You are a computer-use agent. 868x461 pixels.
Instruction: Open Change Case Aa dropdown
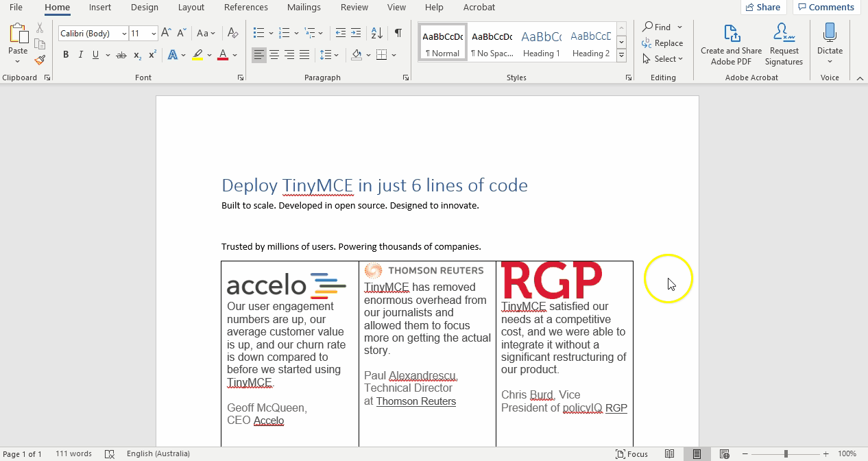pyautogui.click(x=206, y=33)
